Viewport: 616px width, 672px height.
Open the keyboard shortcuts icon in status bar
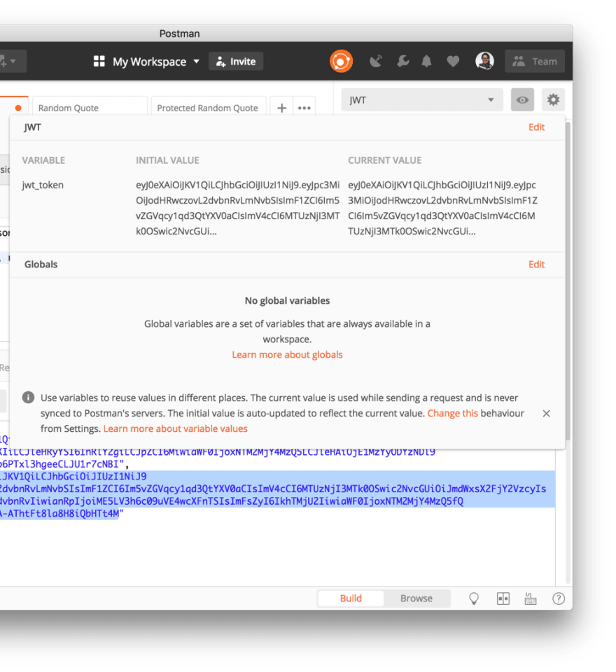click(530, 598)
